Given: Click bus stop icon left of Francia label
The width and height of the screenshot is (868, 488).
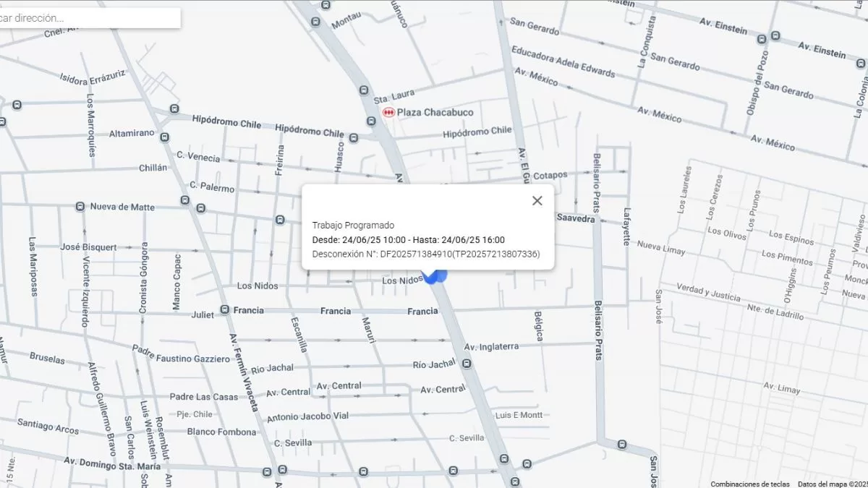Looking at the screenshot, I should (x=224, y=309).
